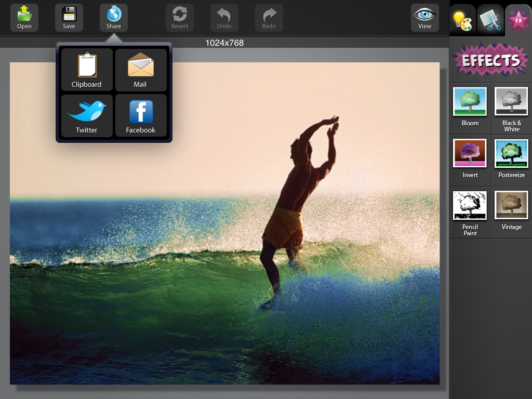This screenshot has height=399, width=532.
Task: Switch to the scissors crop tab
Action: tap(490, 20)
